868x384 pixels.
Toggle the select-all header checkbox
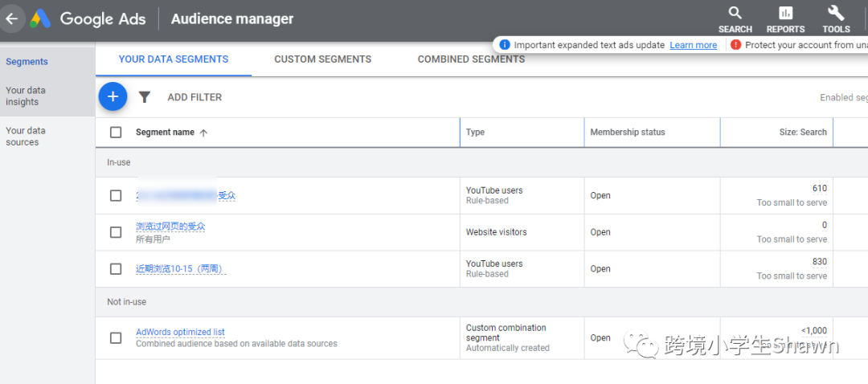point(116,133)
